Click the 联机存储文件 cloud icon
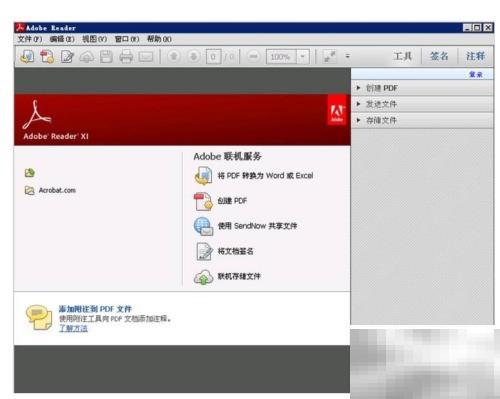Screen dimensions: 500x399 (x=203, y=277)
